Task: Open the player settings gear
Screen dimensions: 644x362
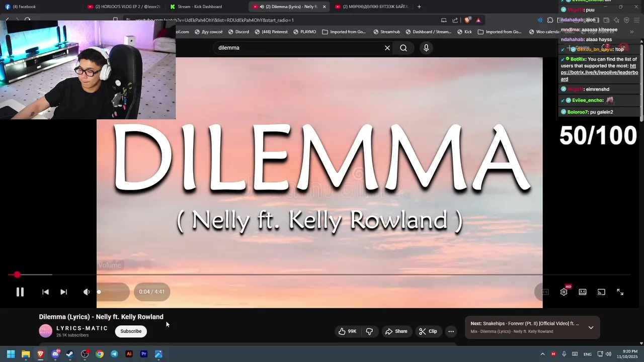Action: pyautogui.click(x=564, y=292)
